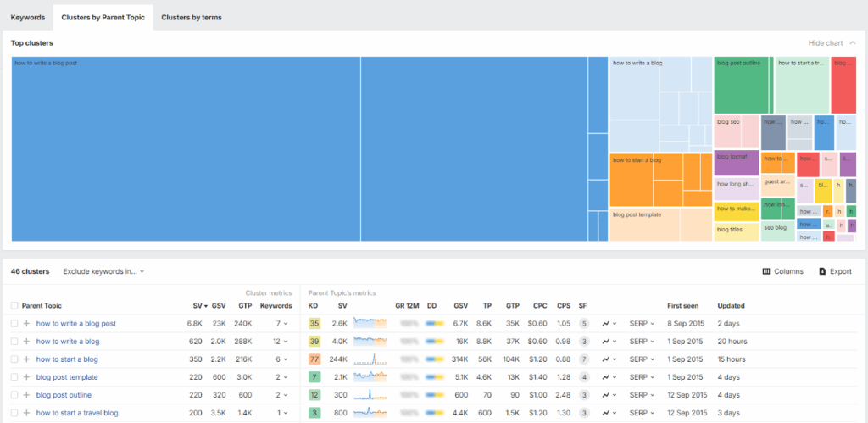Click the KD 7 badge for blog post template
868x423 pixels.
coord(314,377)
